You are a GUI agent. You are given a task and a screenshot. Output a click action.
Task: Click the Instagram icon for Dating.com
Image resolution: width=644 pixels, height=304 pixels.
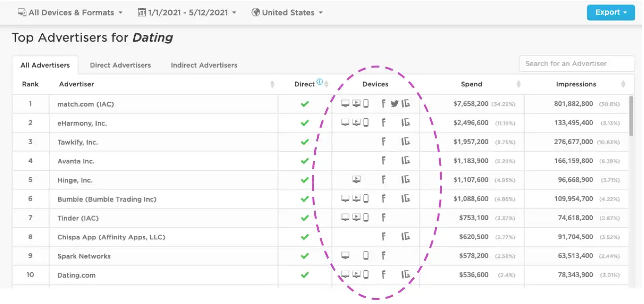pyautogui.click(x=406, y=275)
